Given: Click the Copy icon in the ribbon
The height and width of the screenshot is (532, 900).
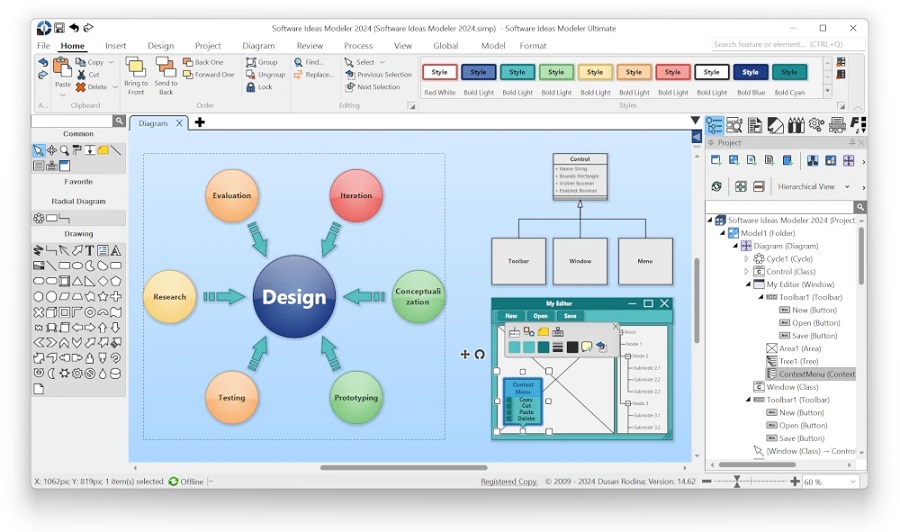Looking at the screenshot, I should pyautogui.click(x=81, y=62).
